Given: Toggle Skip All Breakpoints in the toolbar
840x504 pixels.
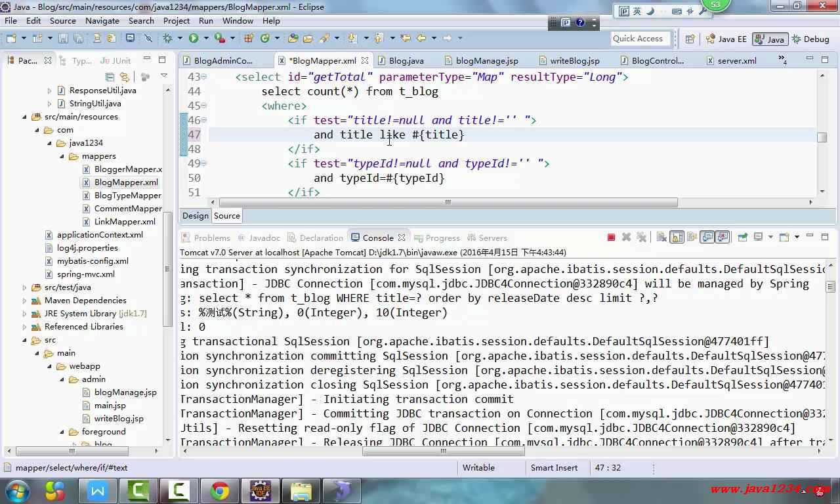Looking at the screenshot, I should [x=148, y=38].
